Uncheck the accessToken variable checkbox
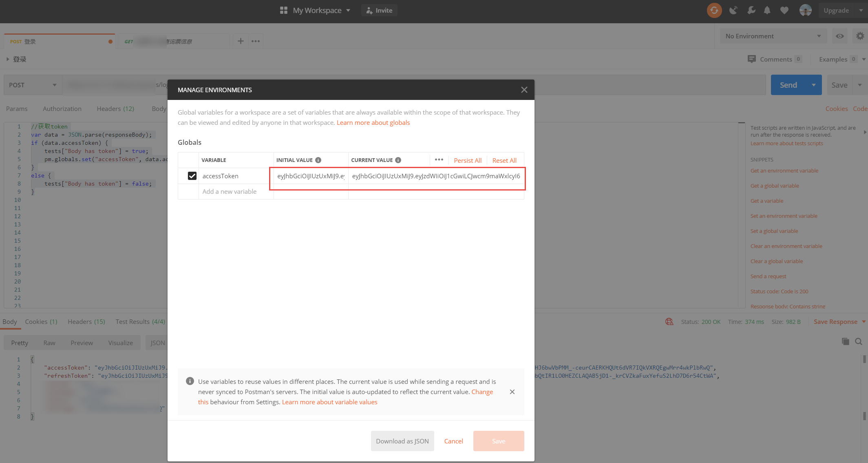The image size is (868, 463). (192, 176)
